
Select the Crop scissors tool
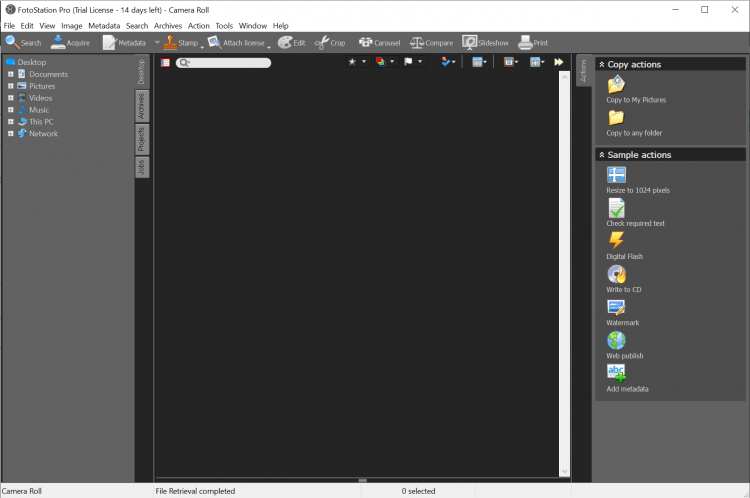tap(330, 43)
